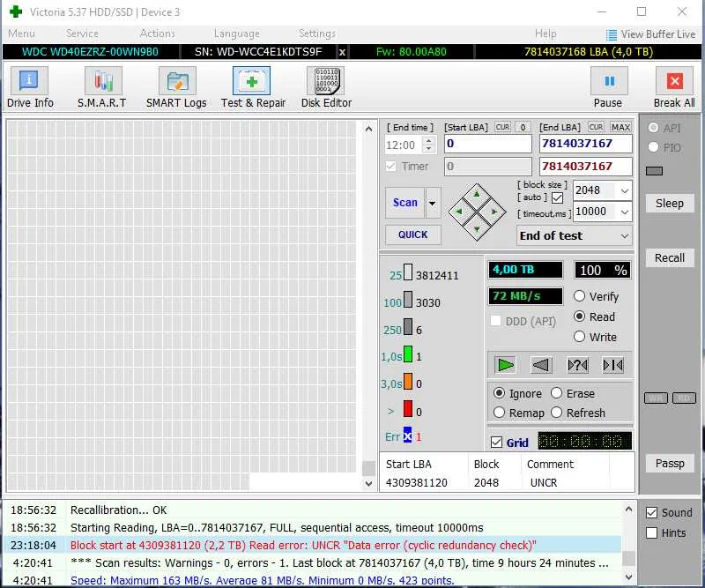Image resolution: width=705 pixels, height=588 pixels.
Task: Click the QUICK scan button
Action: (x=412, y=234)
